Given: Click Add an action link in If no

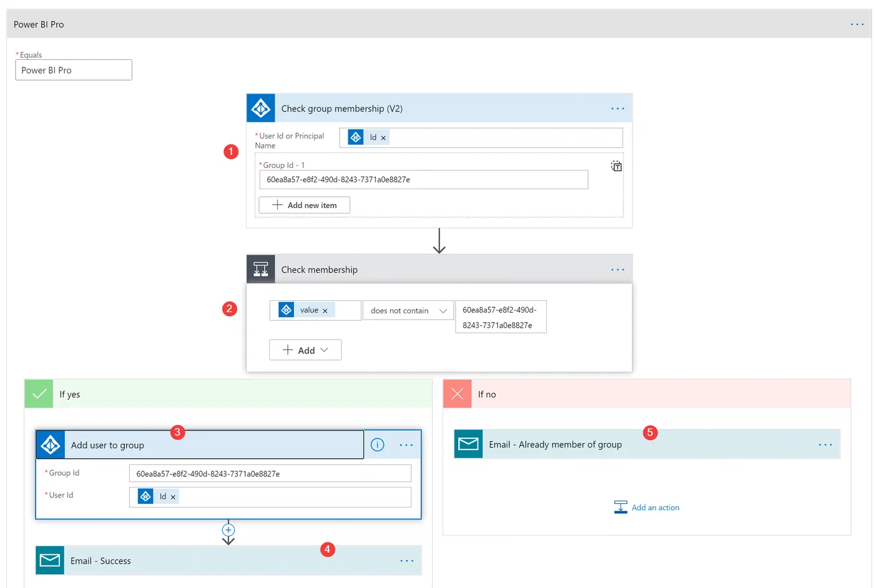Looking at the screenshot, I should (655, 507).
